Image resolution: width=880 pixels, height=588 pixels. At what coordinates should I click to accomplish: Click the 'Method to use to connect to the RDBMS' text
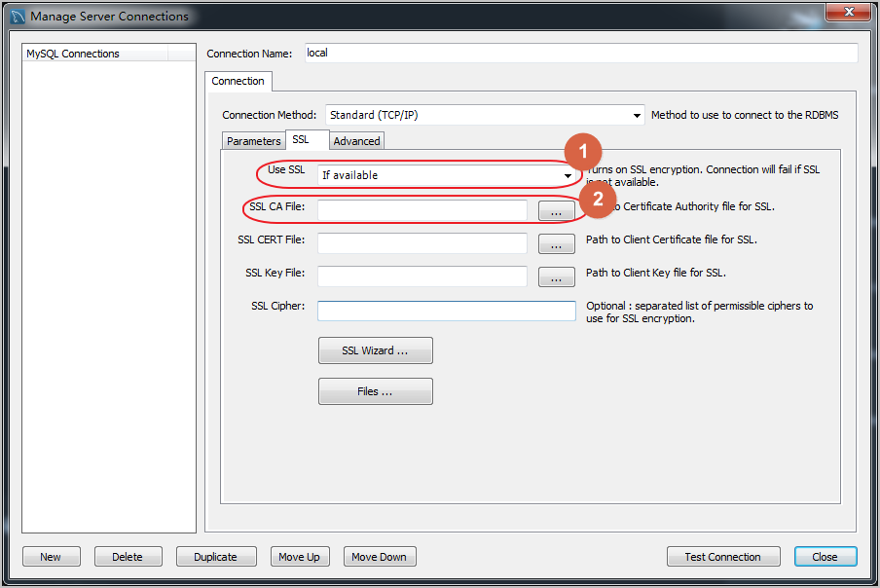(x=745, y=115)
